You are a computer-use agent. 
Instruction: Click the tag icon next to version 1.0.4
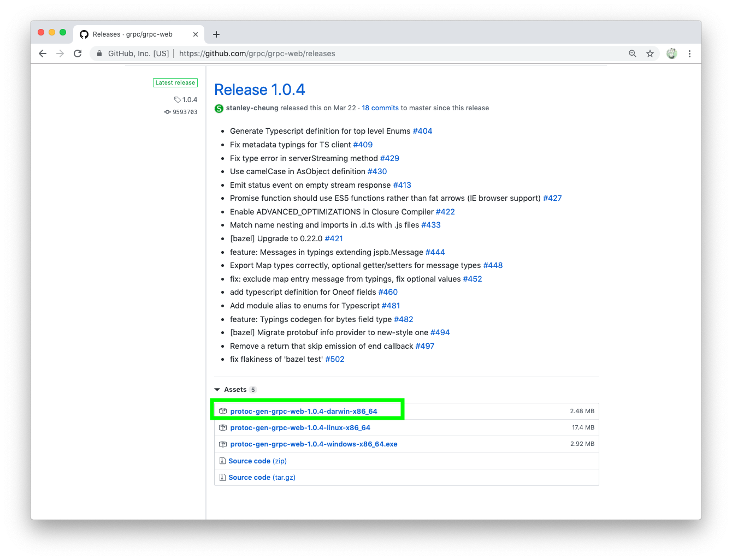178,99
